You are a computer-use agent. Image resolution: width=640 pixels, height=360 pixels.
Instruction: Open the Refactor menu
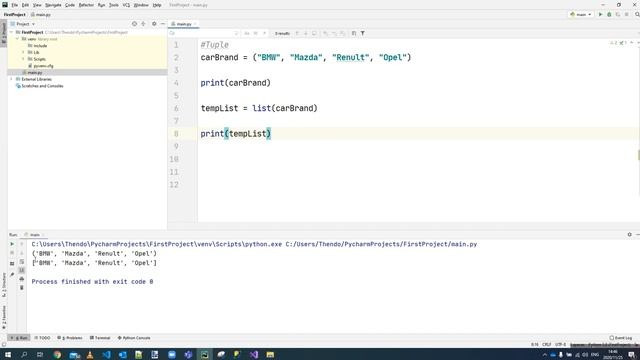(x=86, y=5)
